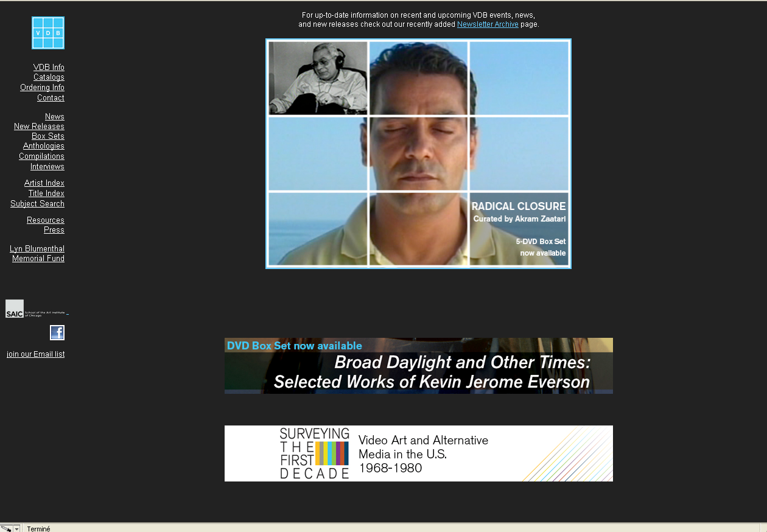This screenshot has width=767, height=532.
Task: Browse Anthologies
Action: [x=44, y=146]
